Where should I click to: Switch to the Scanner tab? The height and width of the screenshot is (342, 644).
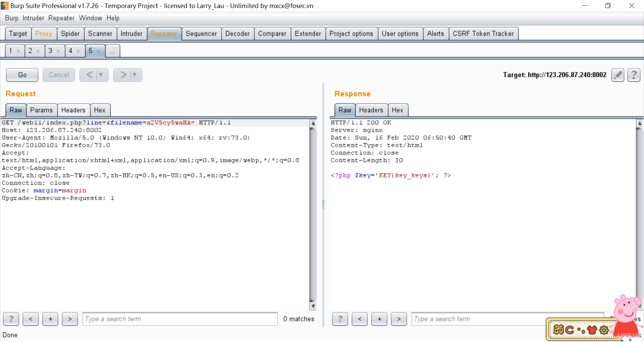pyautogui.click(x=100, y=34)
